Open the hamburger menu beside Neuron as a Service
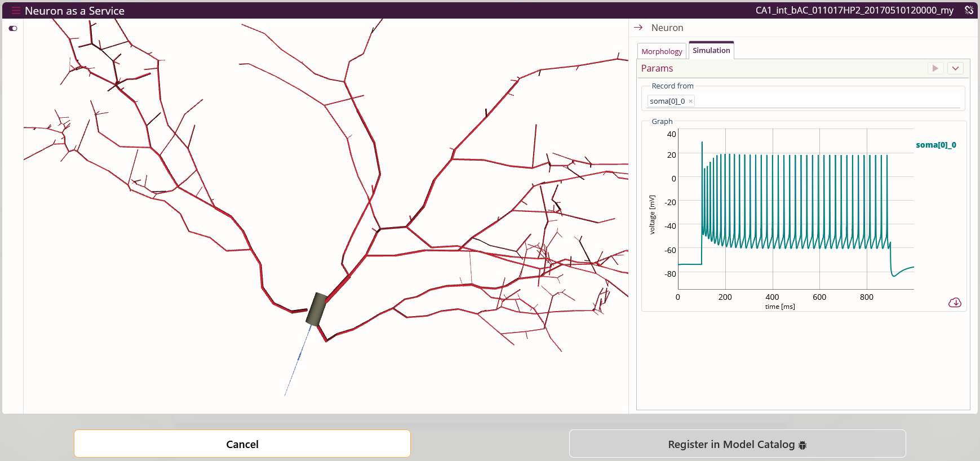 click(16, 11)
